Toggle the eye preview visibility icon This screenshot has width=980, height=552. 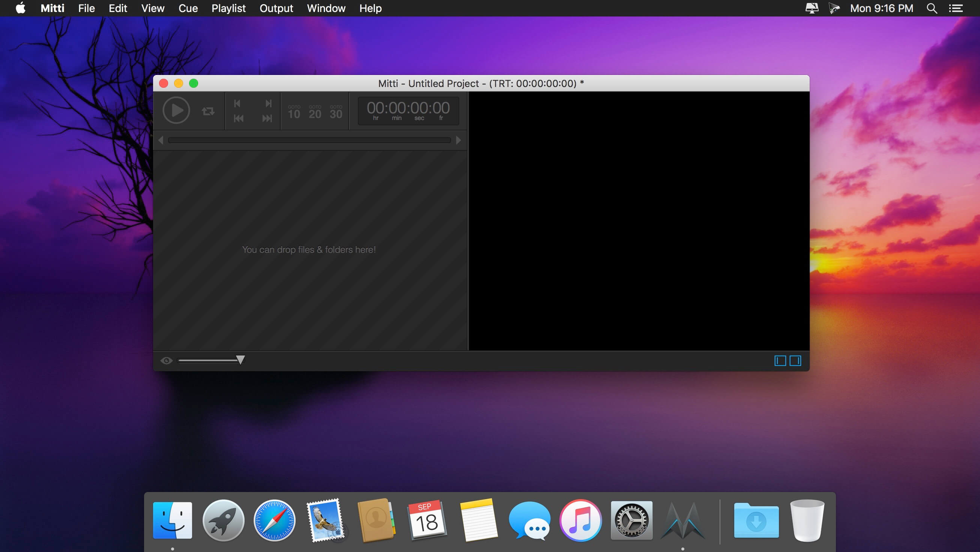(166, 360)
